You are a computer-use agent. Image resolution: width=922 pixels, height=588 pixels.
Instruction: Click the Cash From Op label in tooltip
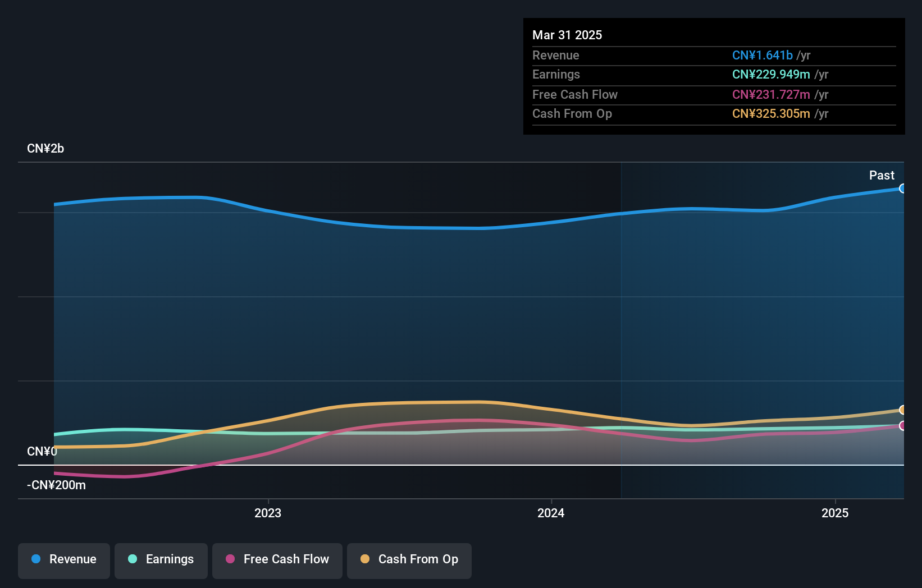(572, 113)
